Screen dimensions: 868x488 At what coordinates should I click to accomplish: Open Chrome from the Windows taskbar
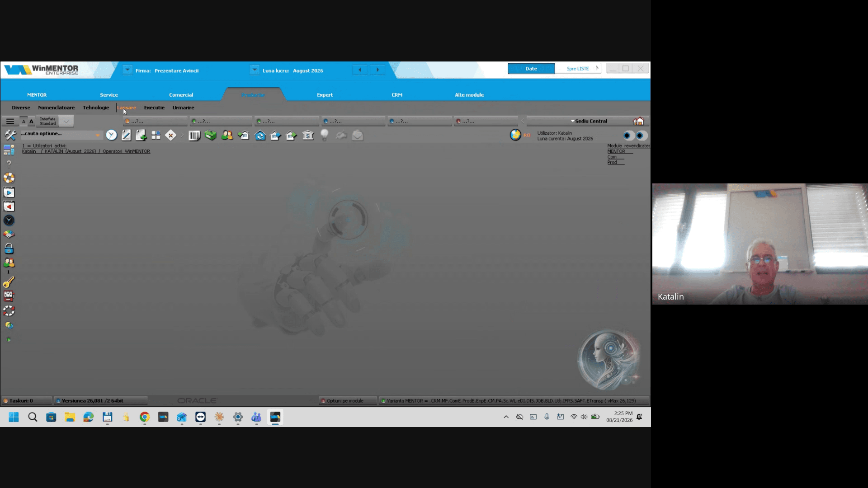point(145,417)
